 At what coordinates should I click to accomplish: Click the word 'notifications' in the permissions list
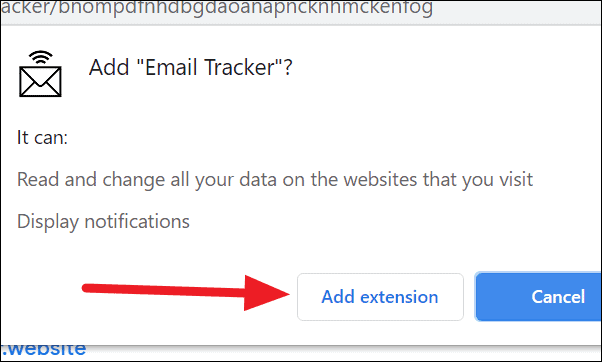click(137, 221)
